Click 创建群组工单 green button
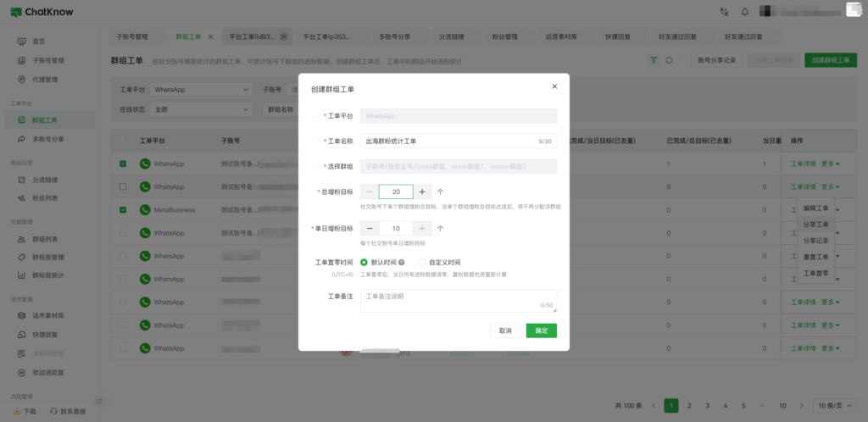Viewport: 868px width, 422px height. tap(831, 60)
